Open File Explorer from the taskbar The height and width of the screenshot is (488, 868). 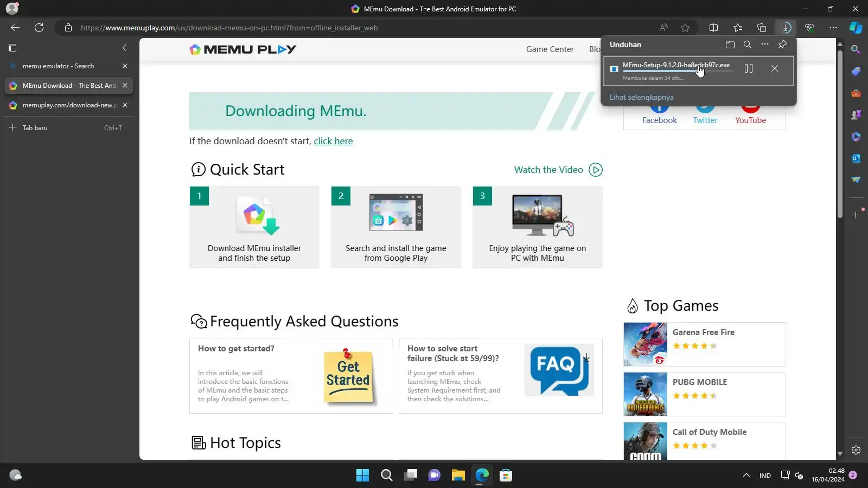click(x=458, y=476)
